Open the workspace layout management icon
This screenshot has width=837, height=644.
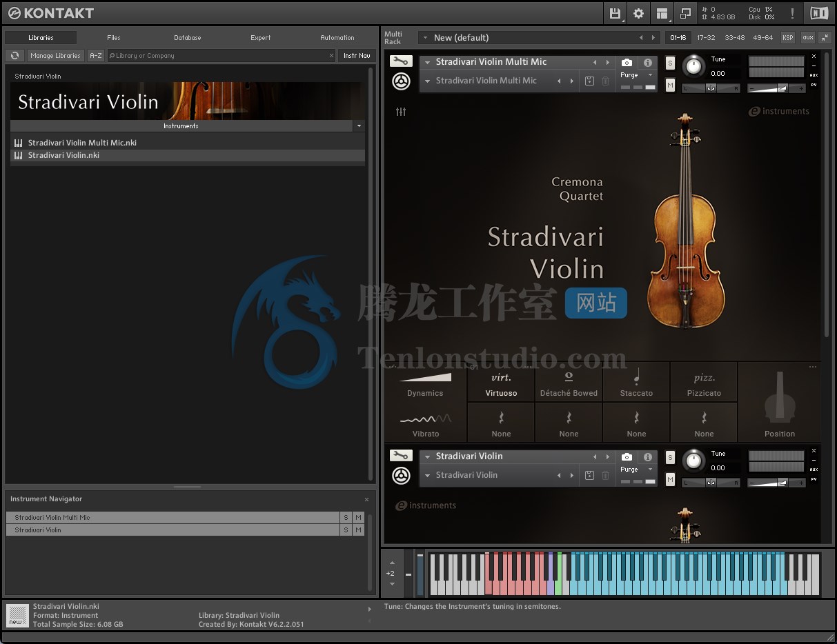click(x=662, y=13)
